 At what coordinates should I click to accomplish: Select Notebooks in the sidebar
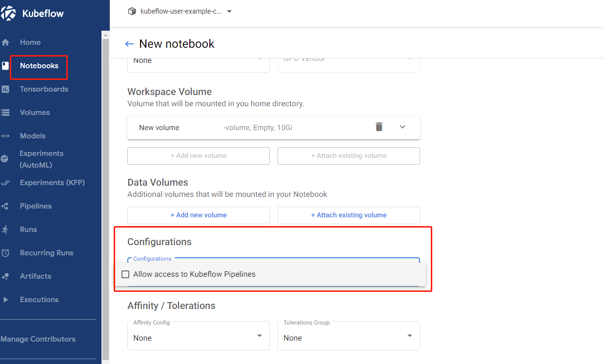pyautogui.click(x=39, y=66)
